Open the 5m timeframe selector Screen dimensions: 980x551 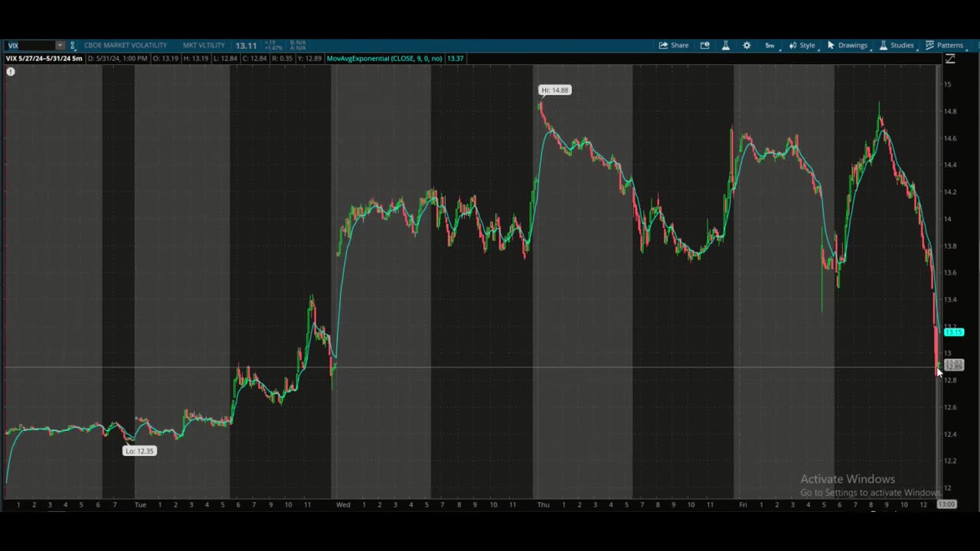coord(769,45)
